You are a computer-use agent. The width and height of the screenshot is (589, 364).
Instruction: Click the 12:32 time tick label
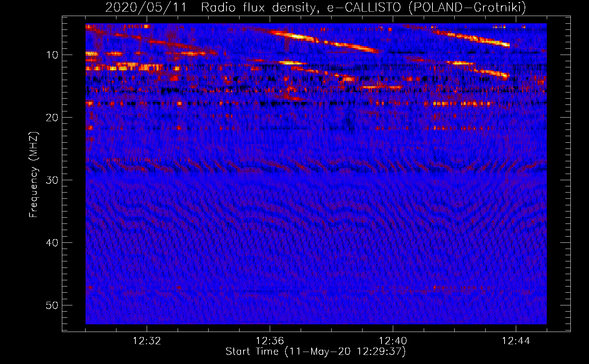click(147, 341)
